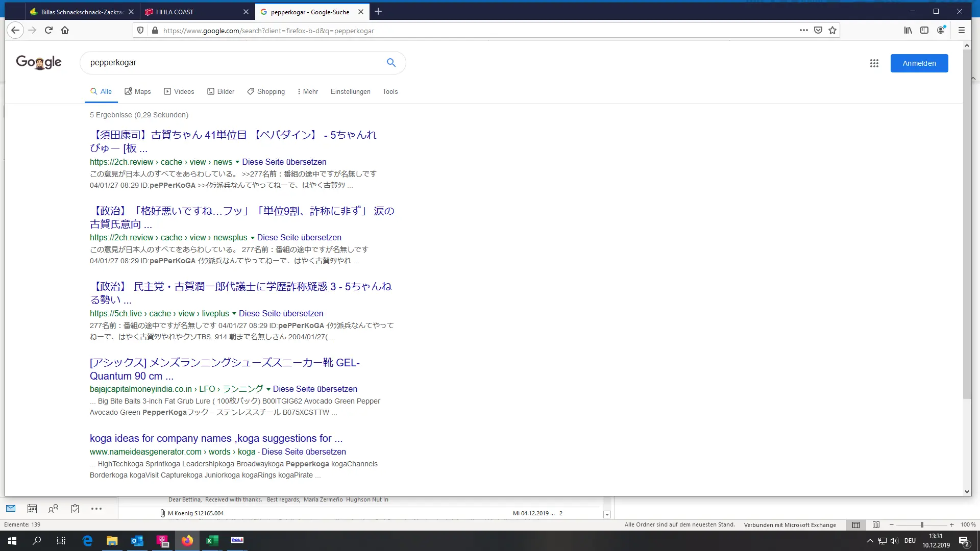
Task: Save page to Pocket icon
Action: tap(818, 30)
